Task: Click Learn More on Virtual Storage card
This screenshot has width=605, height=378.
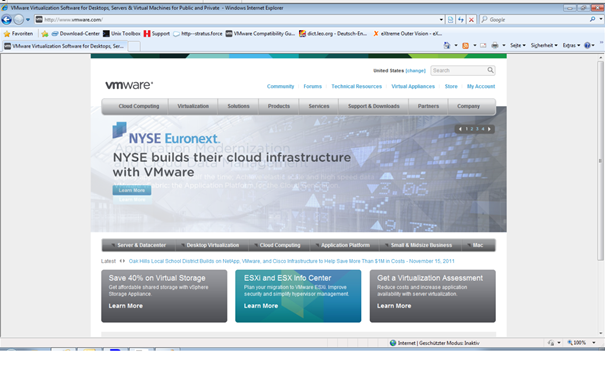Action: (125, 306)
